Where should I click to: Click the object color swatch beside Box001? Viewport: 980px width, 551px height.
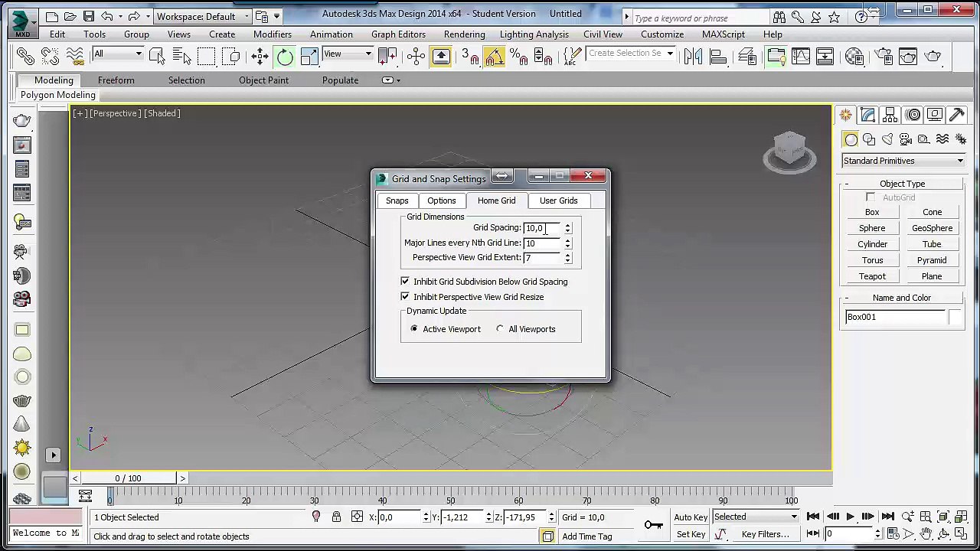pyautogui.click(x=955, y=317)
